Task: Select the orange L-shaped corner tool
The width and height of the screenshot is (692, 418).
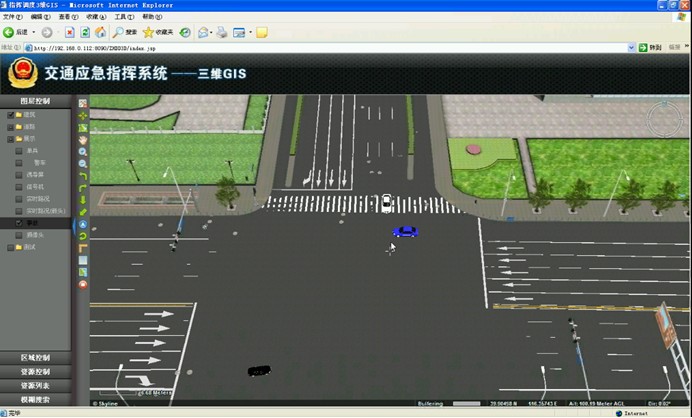Action: [x=83, y=249]
